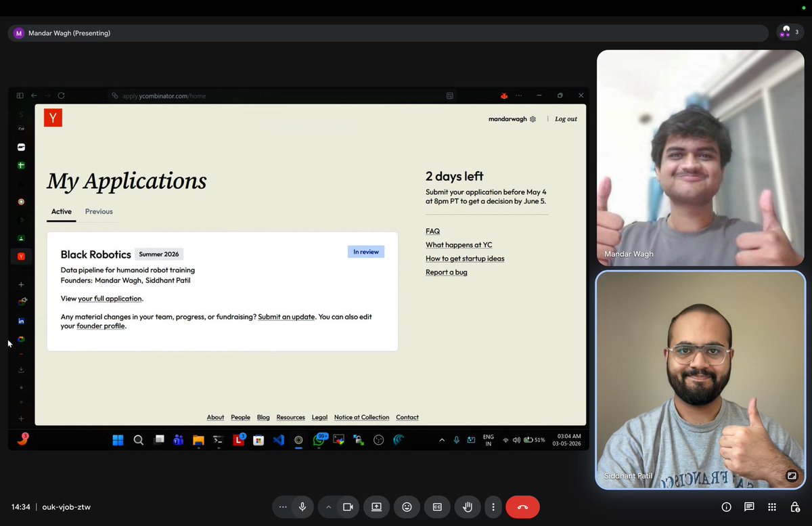Open the Meet activities grid icon

point(772,506)
